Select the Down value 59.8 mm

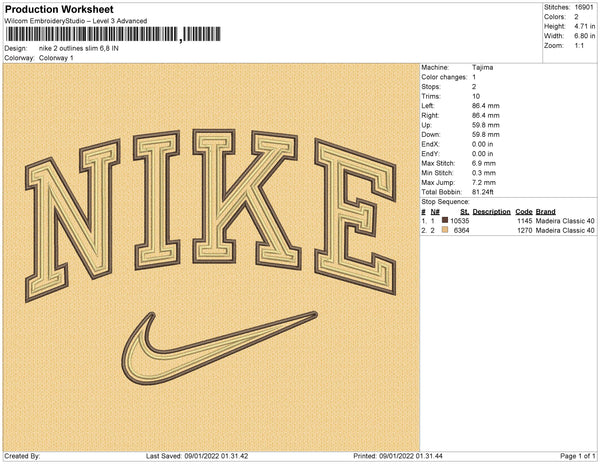(486, 135)
